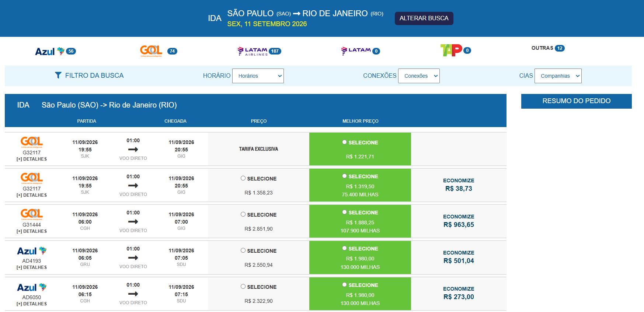The image size is (644, 312).
Task: Filter results by GOL airline logo
Action: [151, 51]
